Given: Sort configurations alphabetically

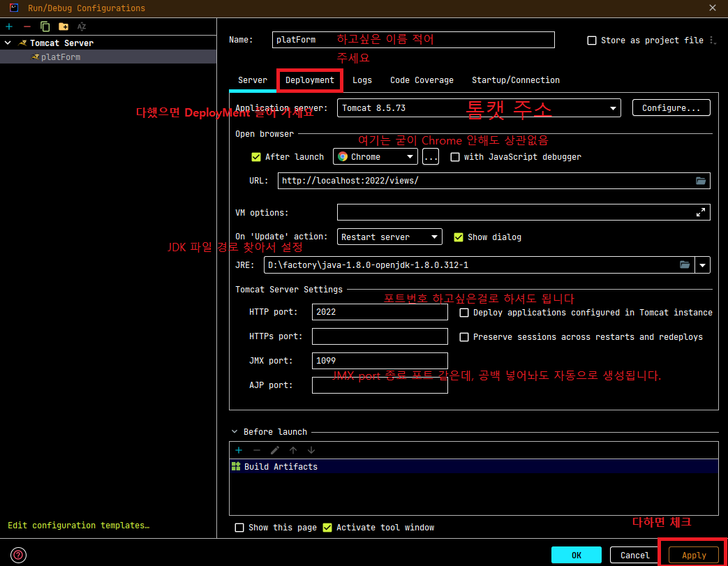Looking at the screenshot, I should tap(82, 27).
